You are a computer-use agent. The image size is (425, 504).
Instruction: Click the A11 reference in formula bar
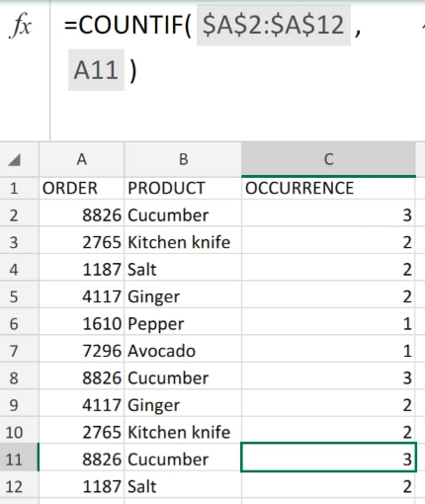[96, 70]
